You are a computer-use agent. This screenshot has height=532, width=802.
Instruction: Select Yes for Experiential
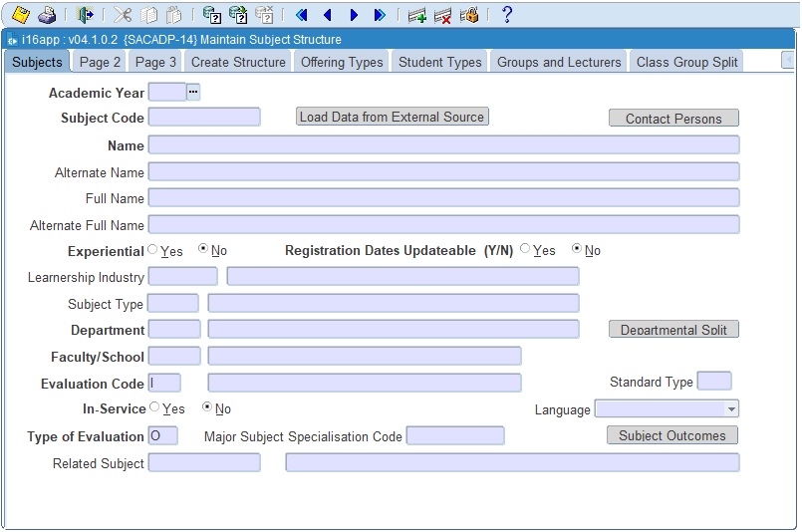(152, 250)
